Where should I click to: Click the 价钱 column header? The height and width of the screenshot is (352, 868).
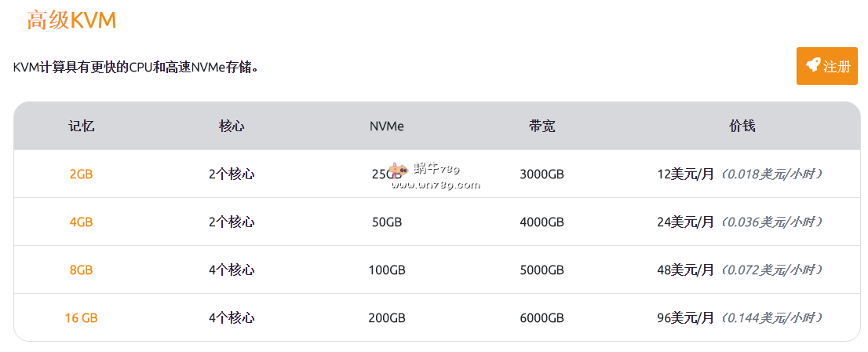[x=742, y=126]
